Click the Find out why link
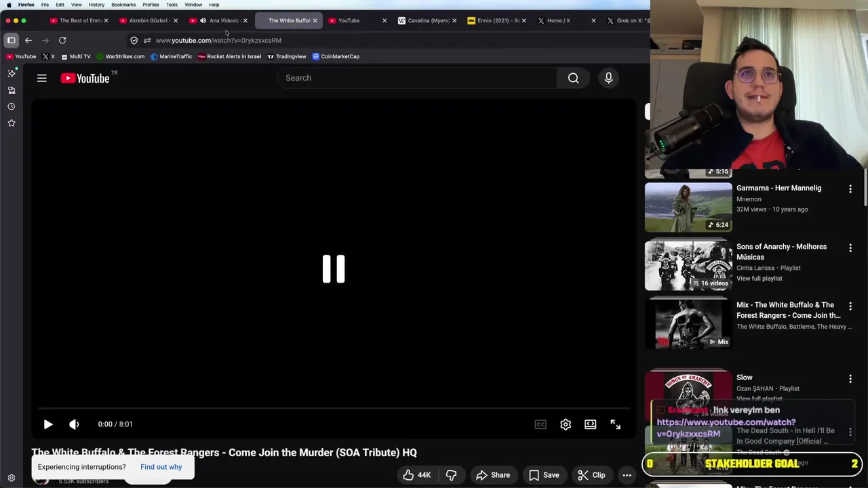 (x=161, y=467)
